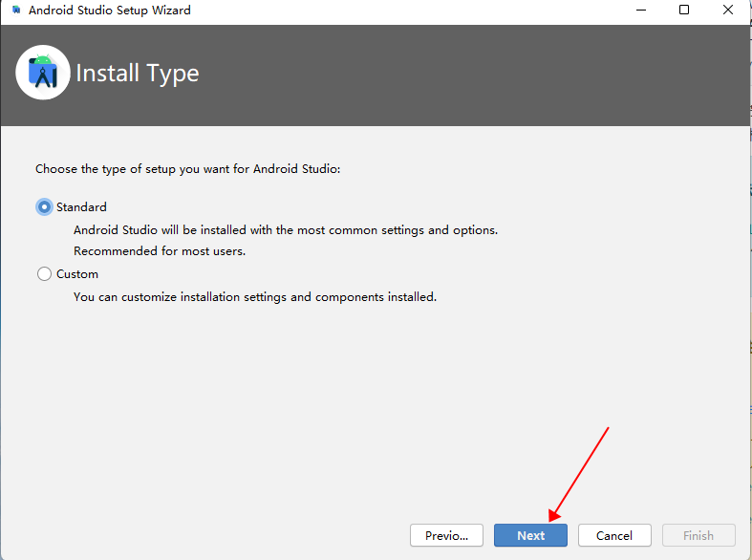Click the Next button
This screenshot has height=560, width=752.
tap(530, 535)
